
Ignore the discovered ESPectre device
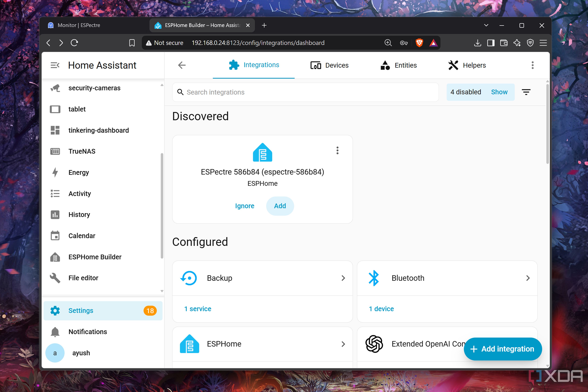(244, 206)
